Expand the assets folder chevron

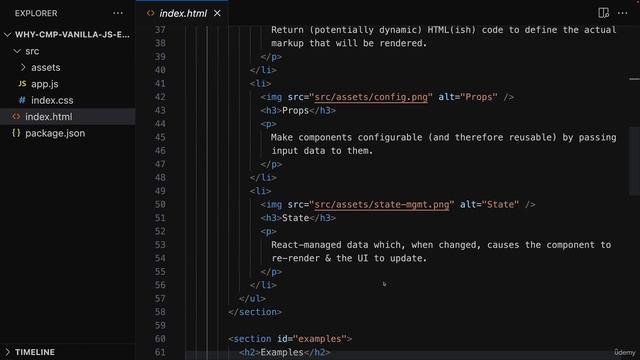[23, 67]
